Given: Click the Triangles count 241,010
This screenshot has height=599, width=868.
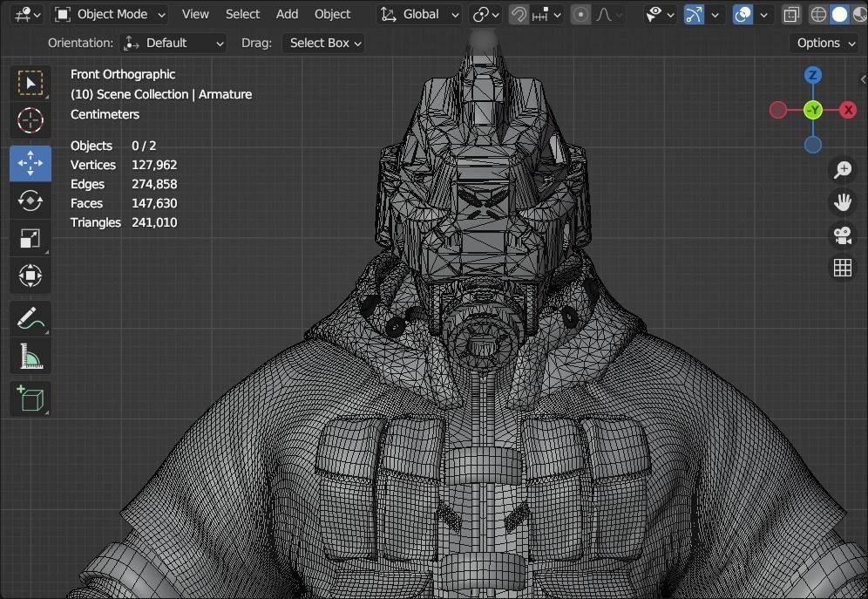Looking at the screenshot, I should click(x=154, y=222).
